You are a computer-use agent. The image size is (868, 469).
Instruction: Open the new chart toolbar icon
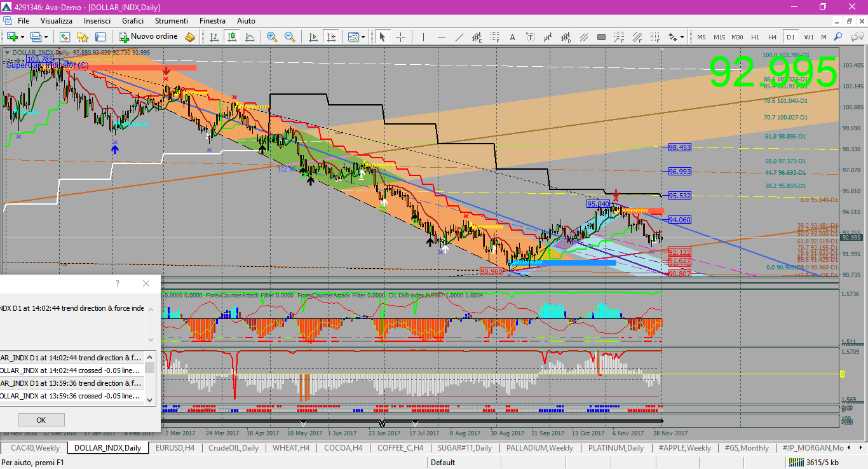point(11,37)
